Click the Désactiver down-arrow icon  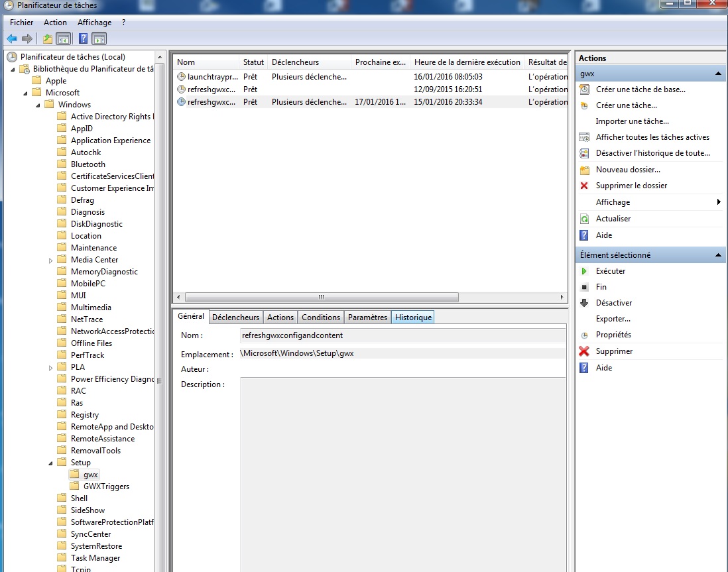(x=584, y=303)
